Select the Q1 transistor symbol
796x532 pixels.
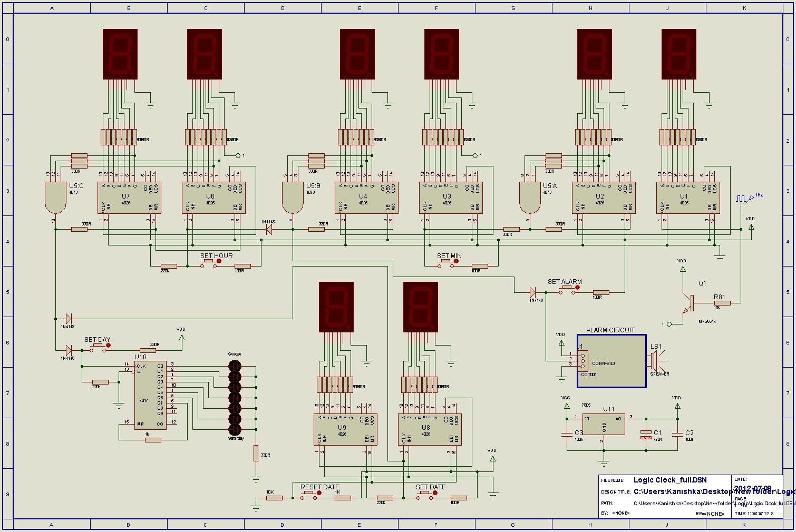(x=690, y=303)
